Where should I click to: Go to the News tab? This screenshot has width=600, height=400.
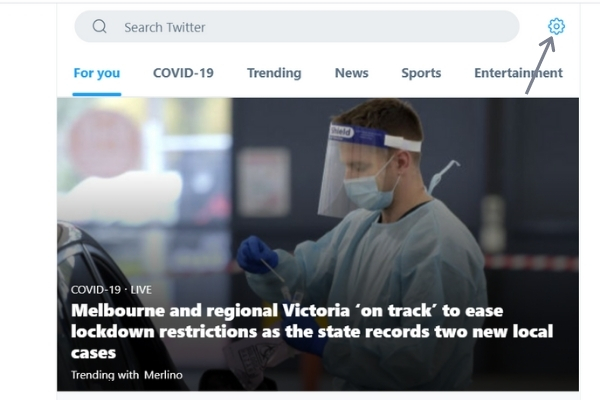(351, 73)
